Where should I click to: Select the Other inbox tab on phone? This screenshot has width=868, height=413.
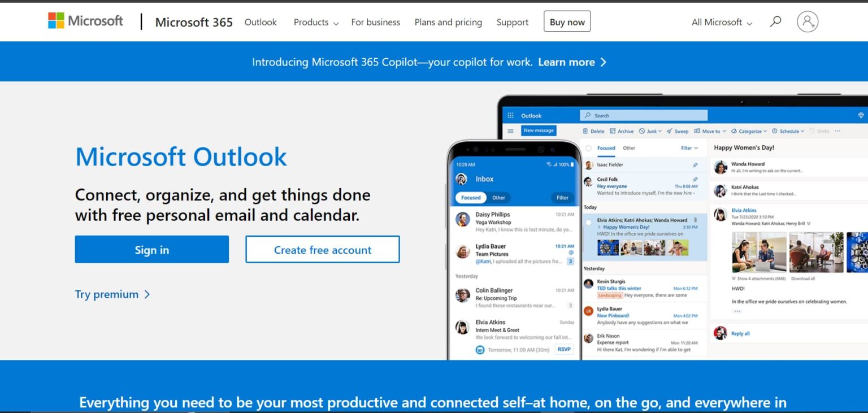[499, 197]
